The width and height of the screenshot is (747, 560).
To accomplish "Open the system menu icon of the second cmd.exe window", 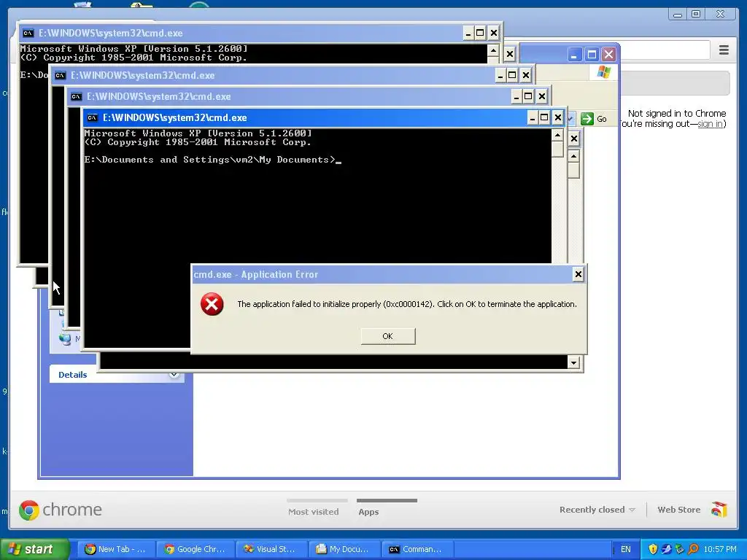I will (76, 97).
